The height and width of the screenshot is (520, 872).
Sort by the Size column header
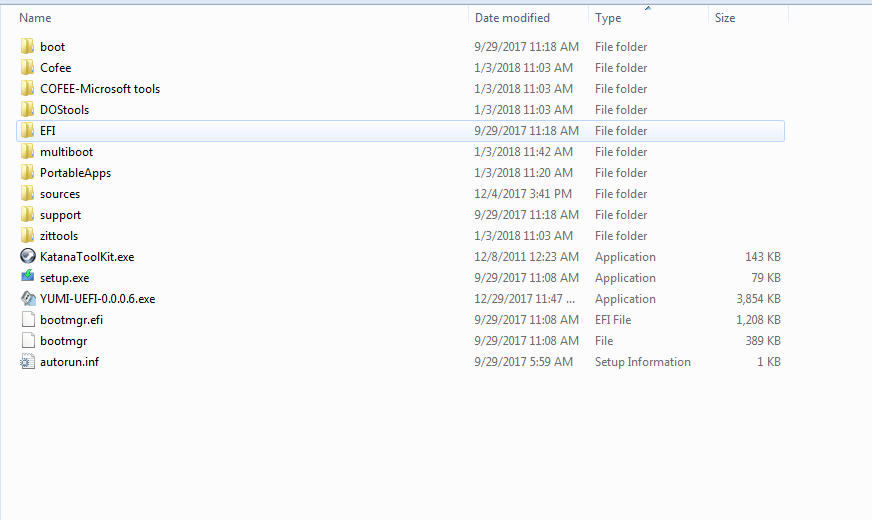click(725, 18)
